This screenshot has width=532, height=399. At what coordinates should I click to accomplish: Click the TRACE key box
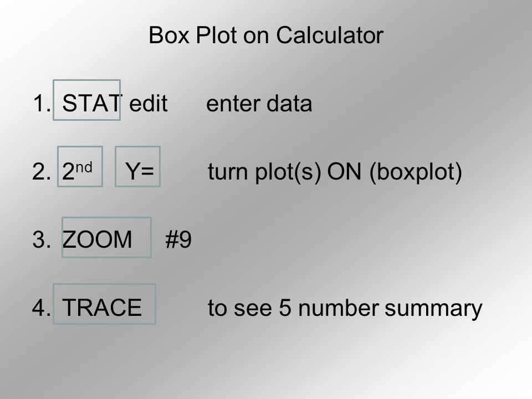tap(105, 304)
